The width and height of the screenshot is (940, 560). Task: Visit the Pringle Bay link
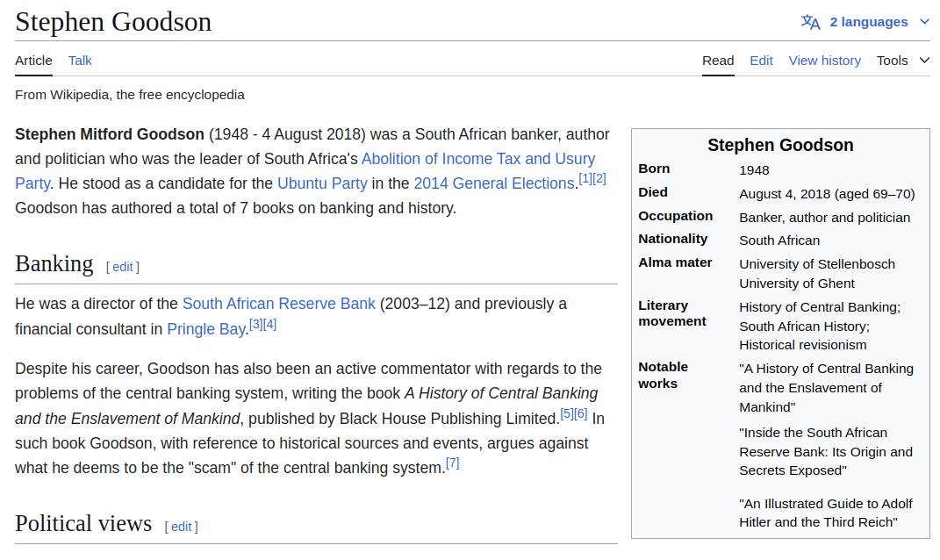(205, 328)
